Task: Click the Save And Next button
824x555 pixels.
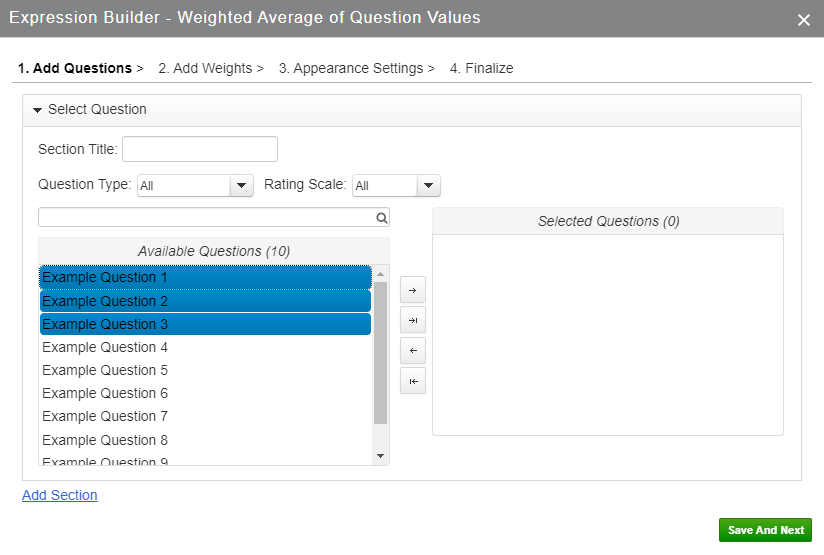Action: (x=765, y=530)
